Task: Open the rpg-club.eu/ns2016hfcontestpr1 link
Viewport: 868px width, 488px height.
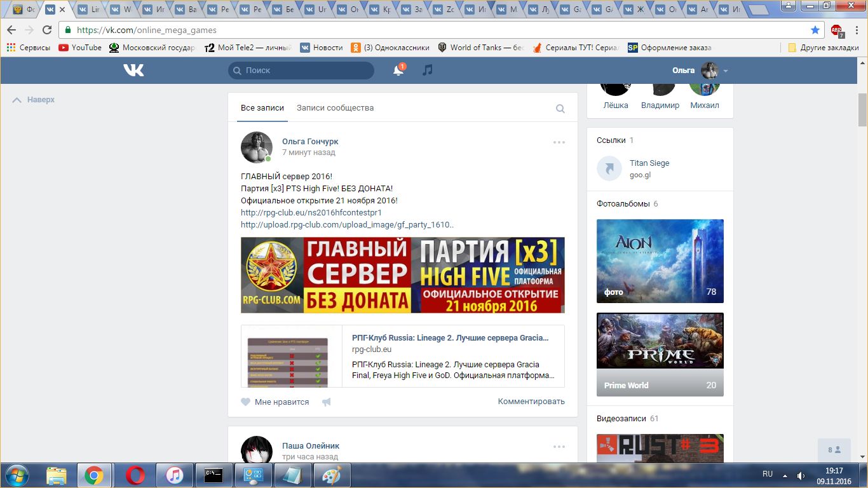Action: pos(311,212)
